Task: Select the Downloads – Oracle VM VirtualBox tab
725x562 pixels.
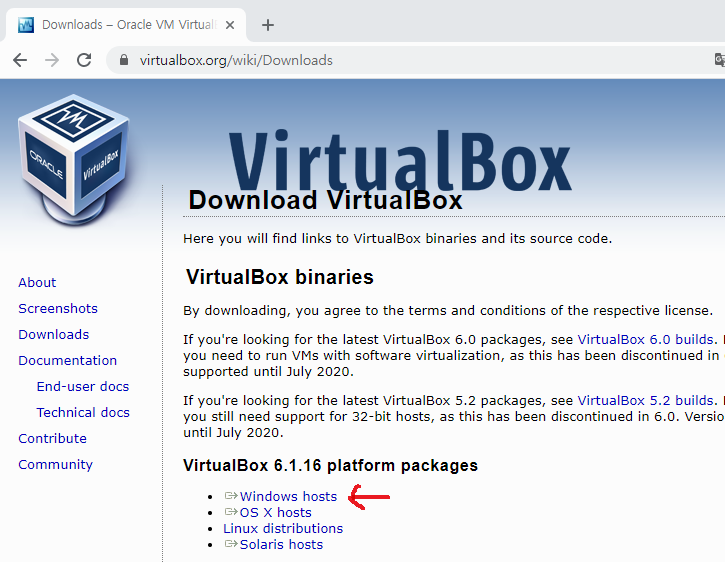Action: 126,25
